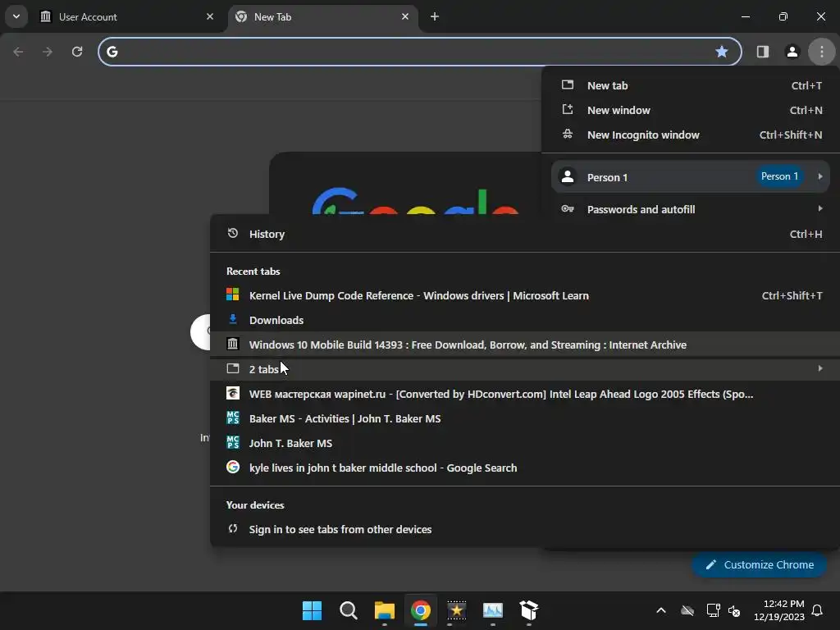This screenshot has height=630, width=840.
Task: Reopen kyle lives in john t baker search
Action: (x=525, y=468)
